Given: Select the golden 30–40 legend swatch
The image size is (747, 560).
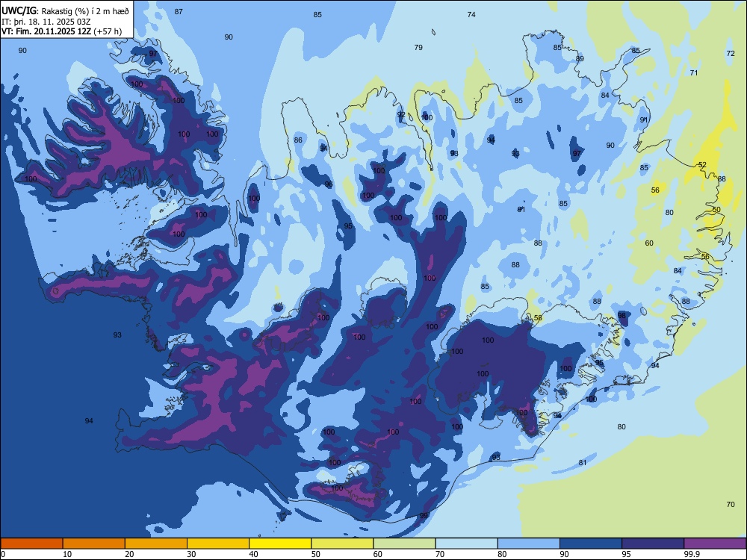Looking at the screenshot, I should tap(218, 544).
